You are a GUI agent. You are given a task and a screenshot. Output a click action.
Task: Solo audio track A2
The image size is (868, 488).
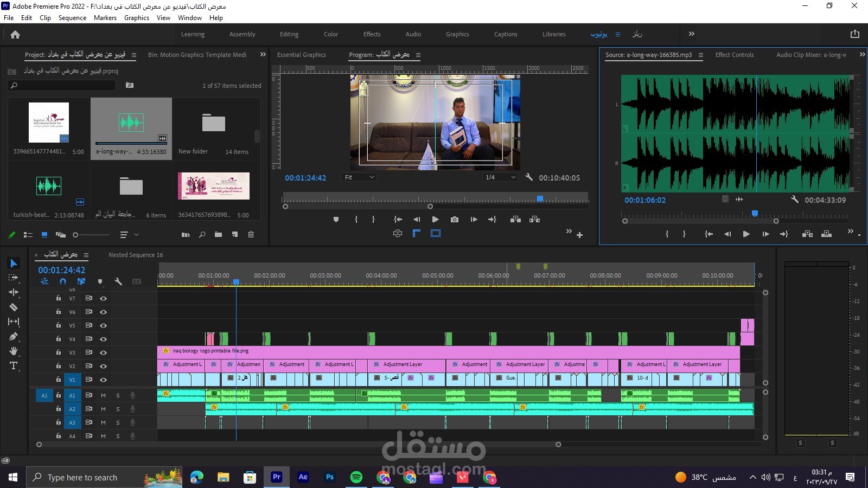click(x=118, y=409)
